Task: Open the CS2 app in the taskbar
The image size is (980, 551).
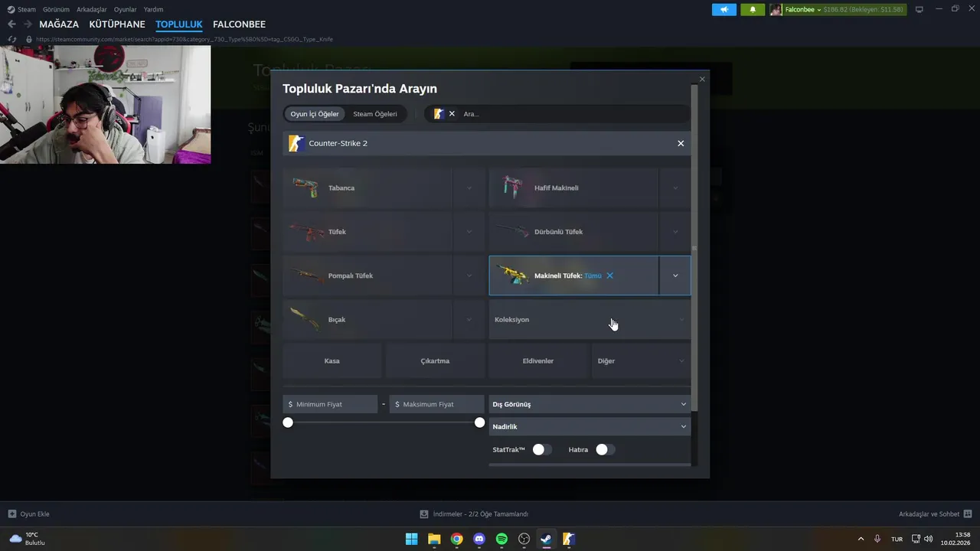Action: coord(569,539)
